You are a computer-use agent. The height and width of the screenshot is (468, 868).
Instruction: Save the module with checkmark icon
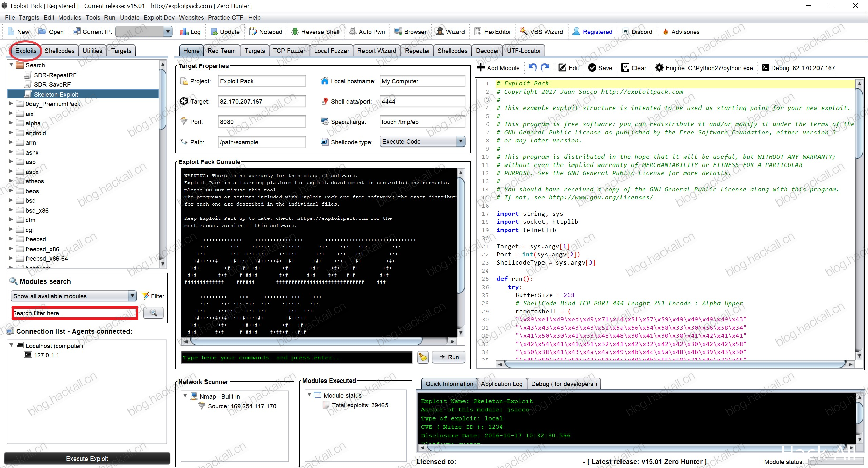(x=592, y=67)
